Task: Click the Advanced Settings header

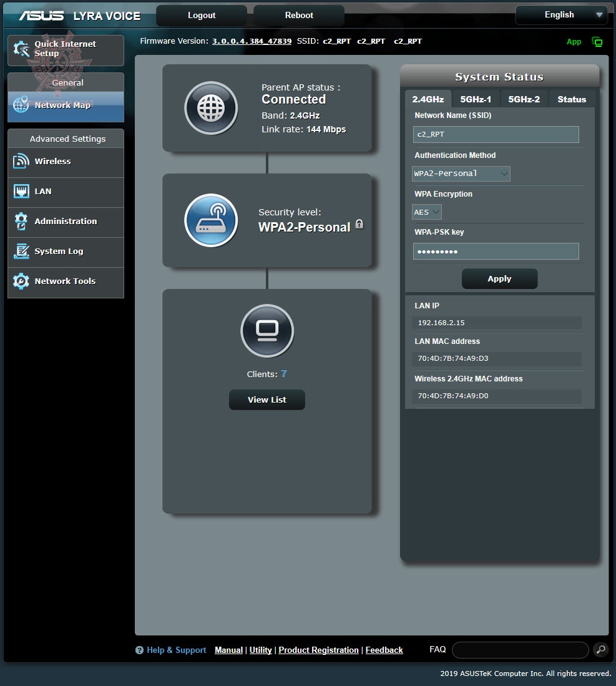Action: 67,139
